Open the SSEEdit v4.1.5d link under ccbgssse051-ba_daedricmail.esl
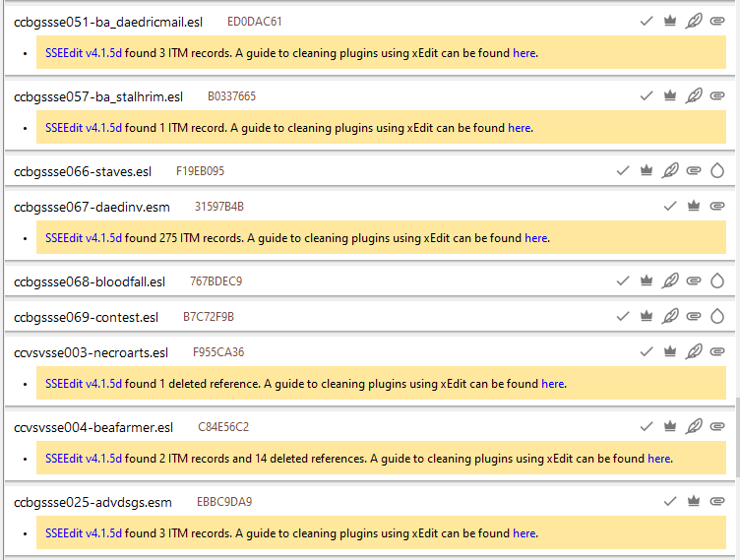The height and width of the screenshot is (560, 740). 84,53
